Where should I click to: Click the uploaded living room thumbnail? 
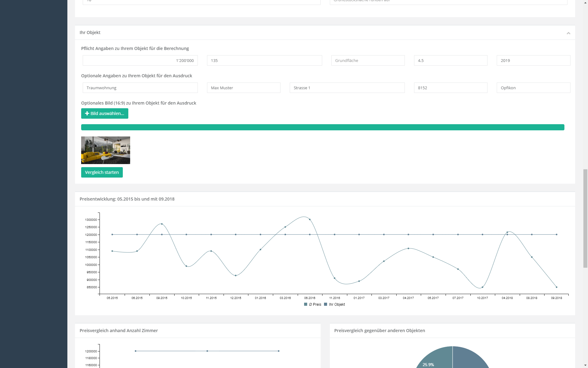(105, 150)
